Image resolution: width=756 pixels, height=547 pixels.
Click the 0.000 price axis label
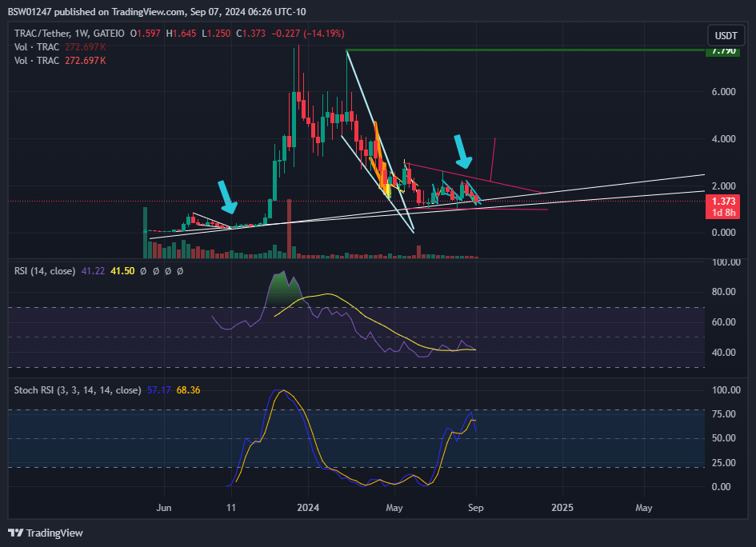coord(723,232)
